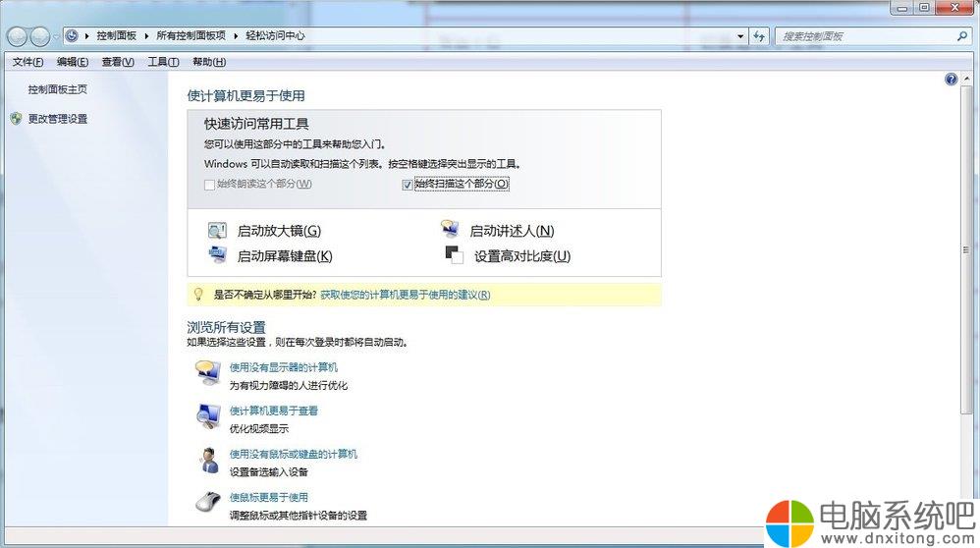Viewport: 980px width, 548px height.
Task: Click the mouse icon for 使鼠标更易于使用
Action: pyautogui.click(x=207, y=503)
